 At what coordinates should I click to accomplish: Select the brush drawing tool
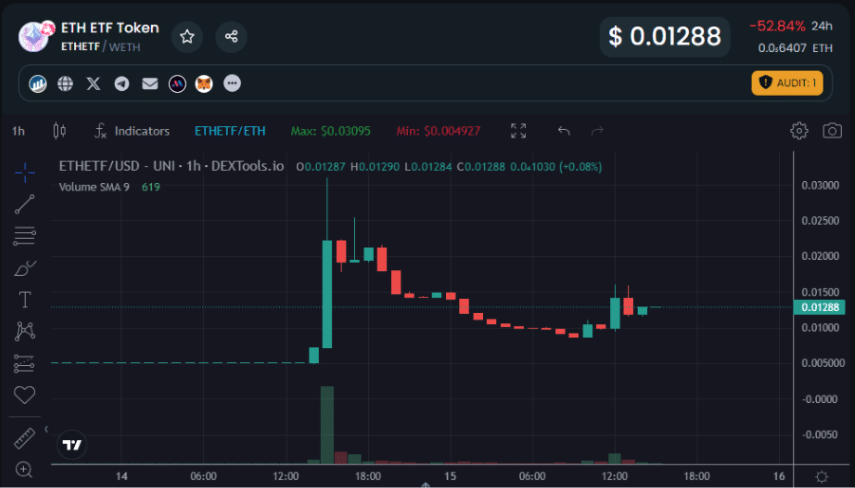click(25, 268)
